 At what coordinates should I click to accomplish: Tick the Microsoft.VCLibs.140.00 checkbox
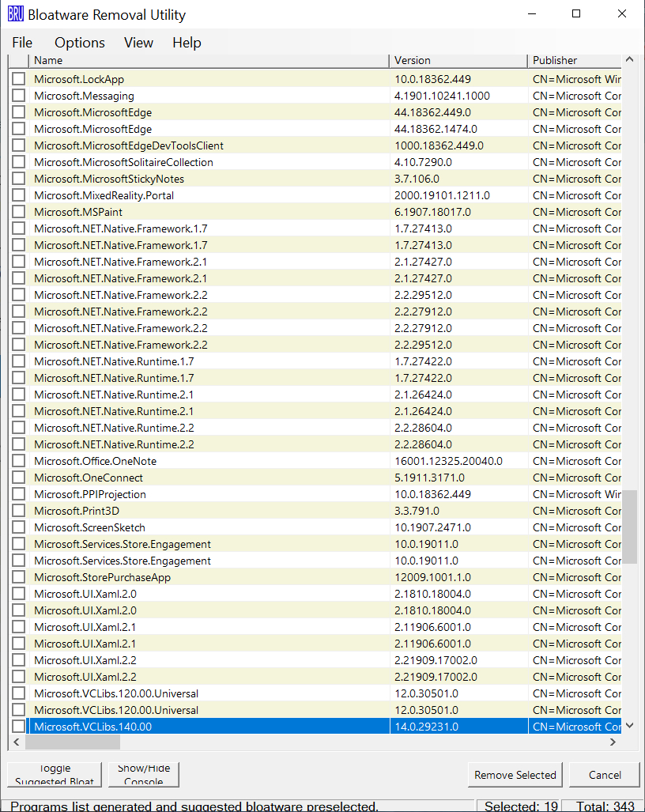(x=19, y=726)
